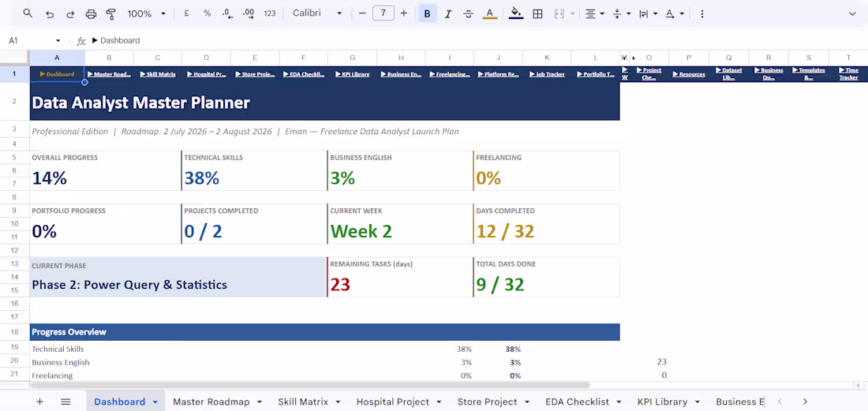Apply strikethrough formatting

[x=468, y=14]
